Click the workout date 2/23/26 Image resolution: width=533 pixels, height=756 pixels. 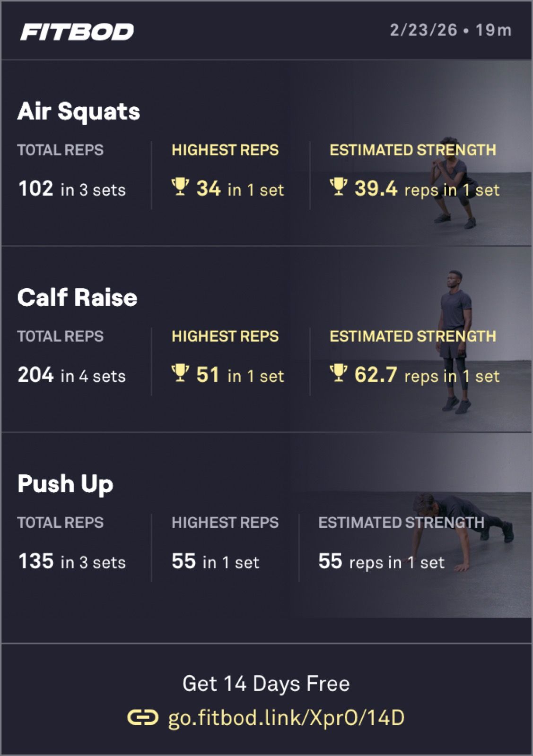click(423, 30)
